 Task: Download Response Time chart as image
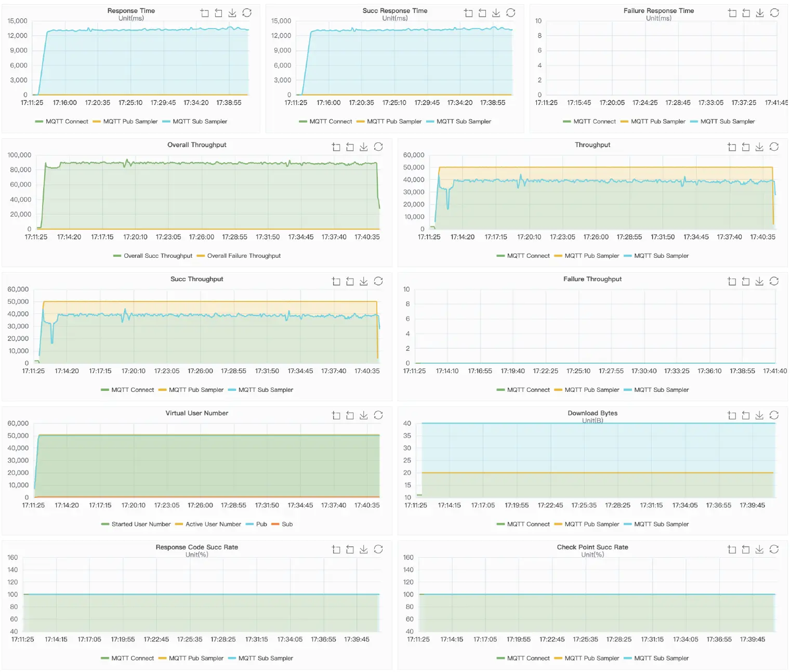(232, 13)
